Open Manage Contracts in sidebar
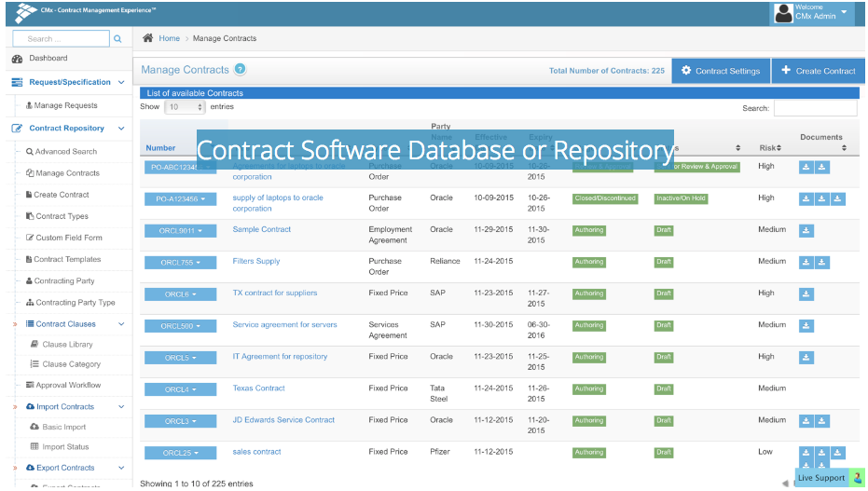868x491 pixels. (x=67, y=173)
